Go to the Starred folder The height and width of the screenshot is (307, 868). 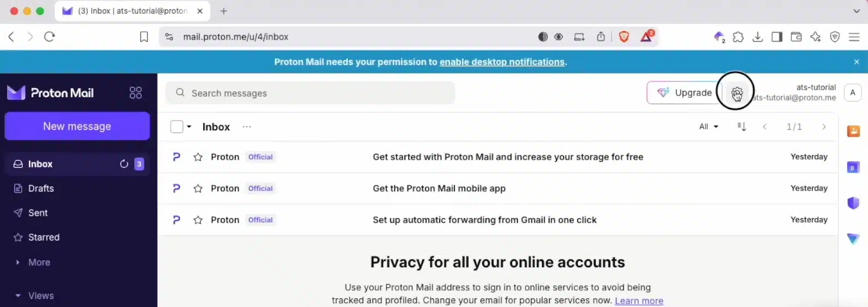tap(43, 237)
